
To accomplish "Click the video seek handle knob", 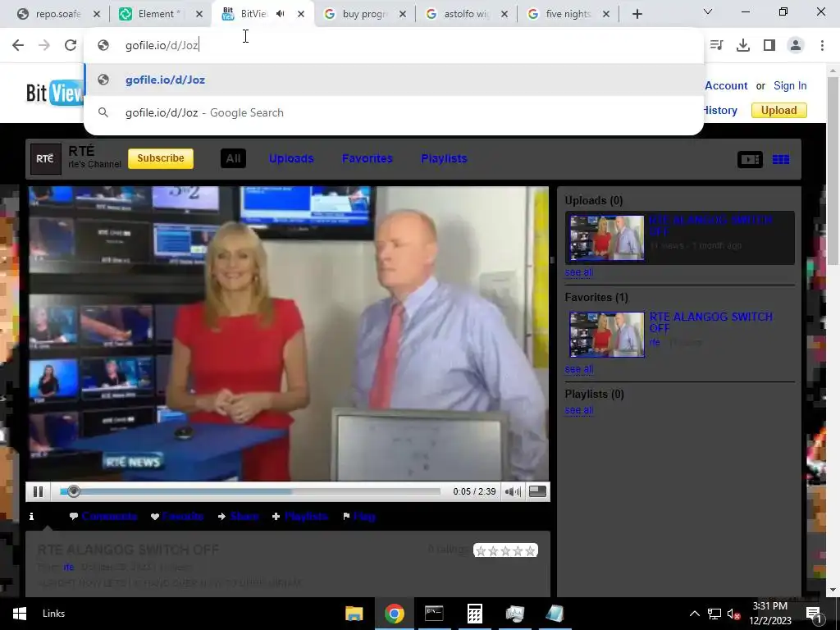I will (73, 491).
